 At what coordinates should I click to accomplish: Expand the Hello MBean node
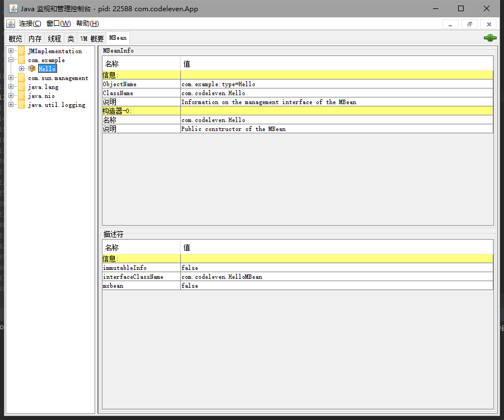(x=21, y=68)
